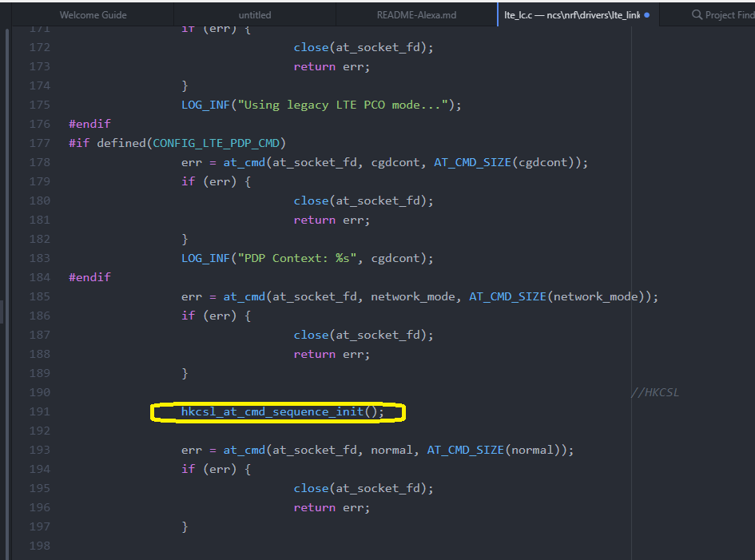Open the untitled tab

pyautogui.click(x=255, y=15)
